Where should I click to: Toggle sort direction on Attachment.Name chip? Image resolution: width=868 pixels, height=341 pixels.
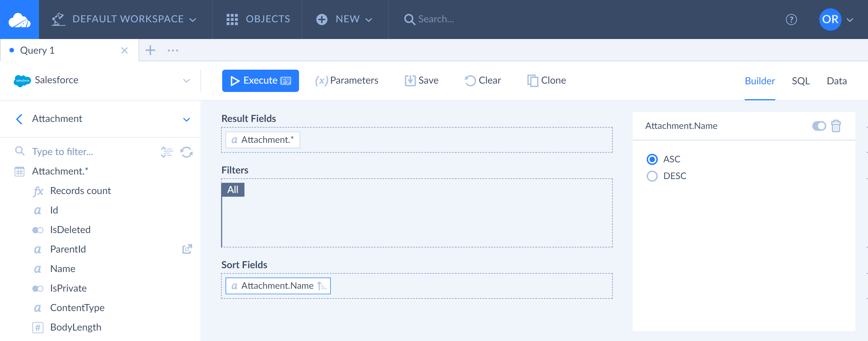(321, 286)
